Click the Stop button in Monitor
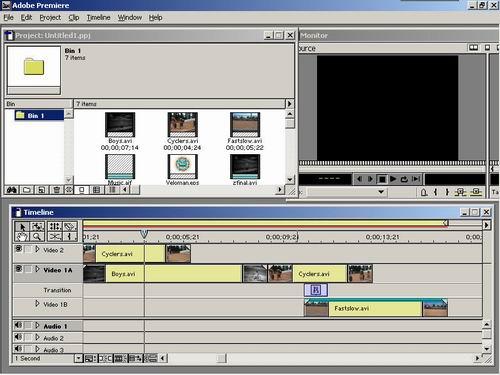This screenshot has width=500, height=375. click(382, 179)
